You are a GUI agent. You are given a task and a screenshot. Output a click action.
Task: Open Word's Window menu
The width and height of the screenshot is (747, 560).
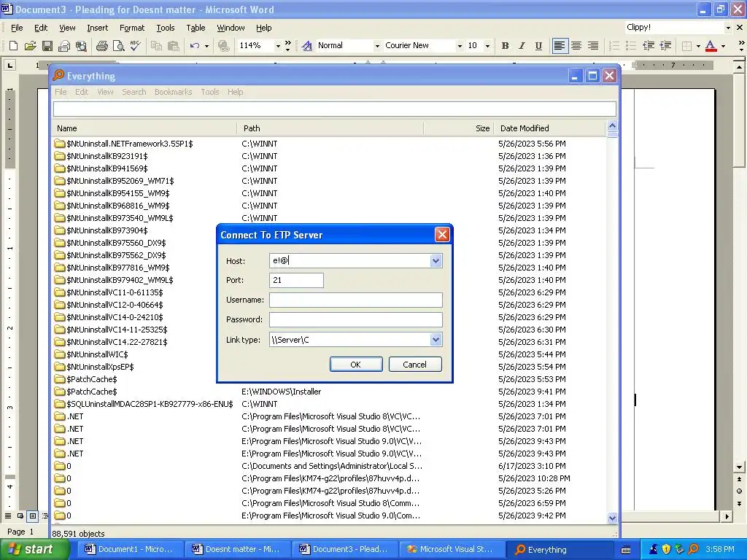point(231,28)
